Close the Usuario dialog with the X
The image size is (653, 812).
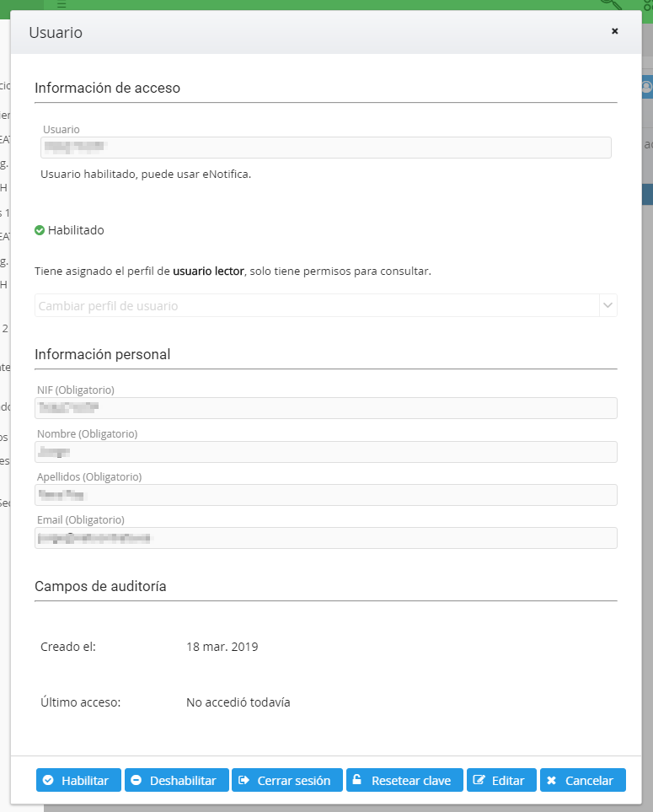614,31
